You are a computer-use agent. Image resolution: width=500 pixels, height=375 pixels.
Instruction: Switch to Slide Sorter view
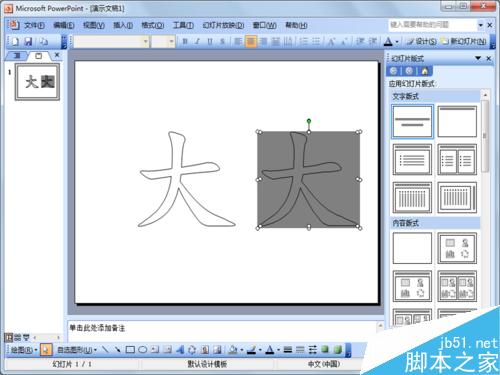pos(17,338)
